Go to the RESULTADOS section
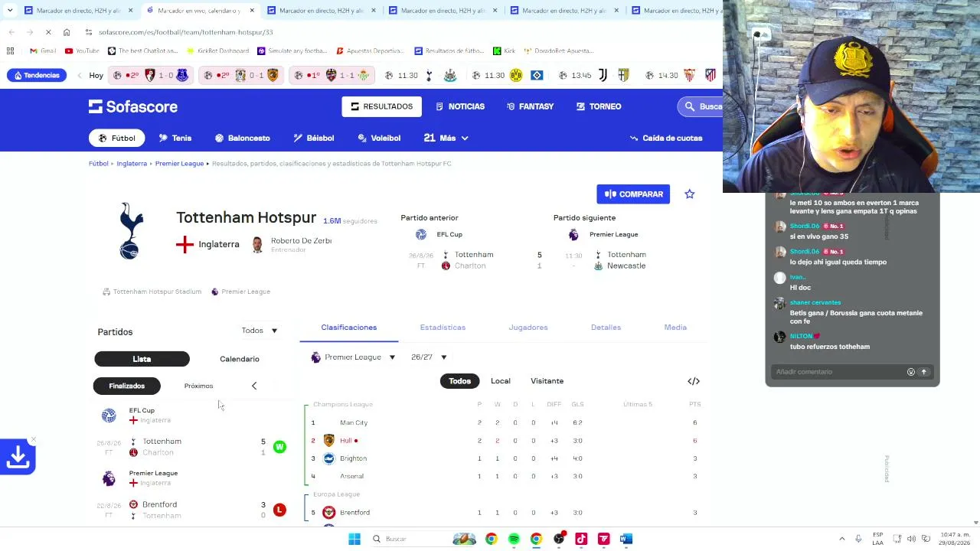This screenshot has width=980, height=551. pos(381,106)
